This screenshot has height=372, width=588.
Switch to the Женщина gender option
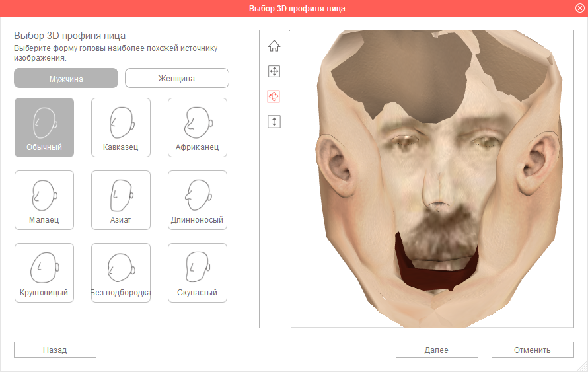tap(176, 78)
